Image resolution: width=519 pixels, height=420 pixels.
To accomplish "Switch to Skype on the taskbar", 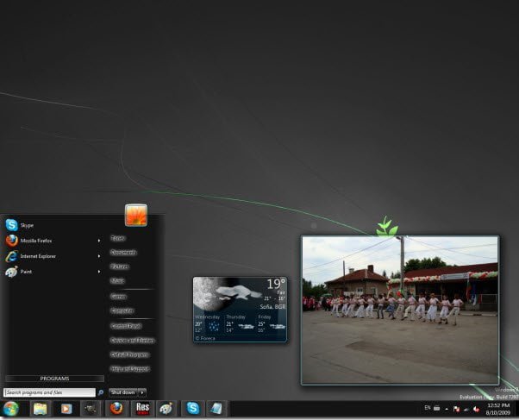I will coord(193,409).
